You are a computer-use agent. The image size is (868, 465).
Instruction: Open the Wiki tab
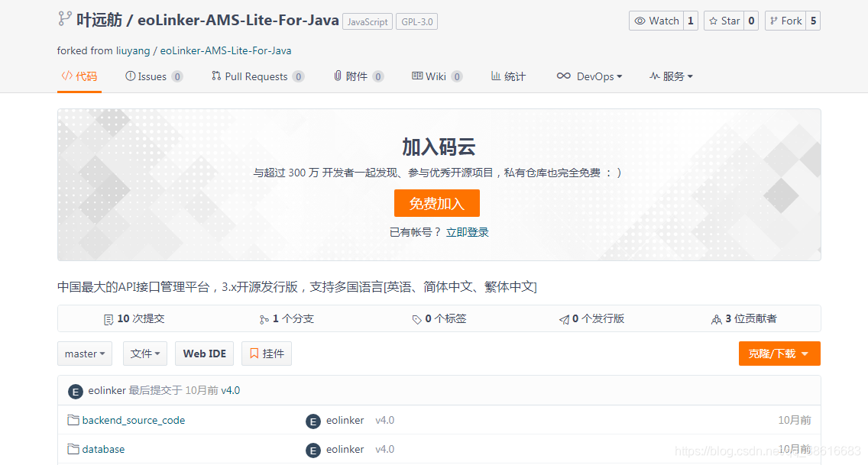[x=437, y=76]
